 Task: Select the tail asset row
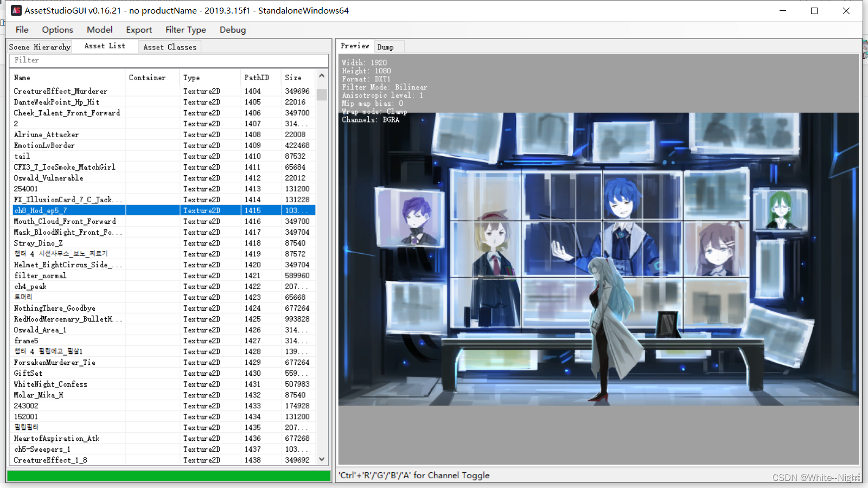pos(164,156)
